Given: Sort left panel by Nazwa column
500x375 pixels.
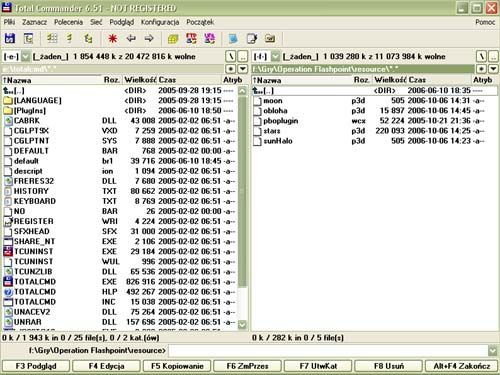Looking at the screenshot, I should click(52, 80).
